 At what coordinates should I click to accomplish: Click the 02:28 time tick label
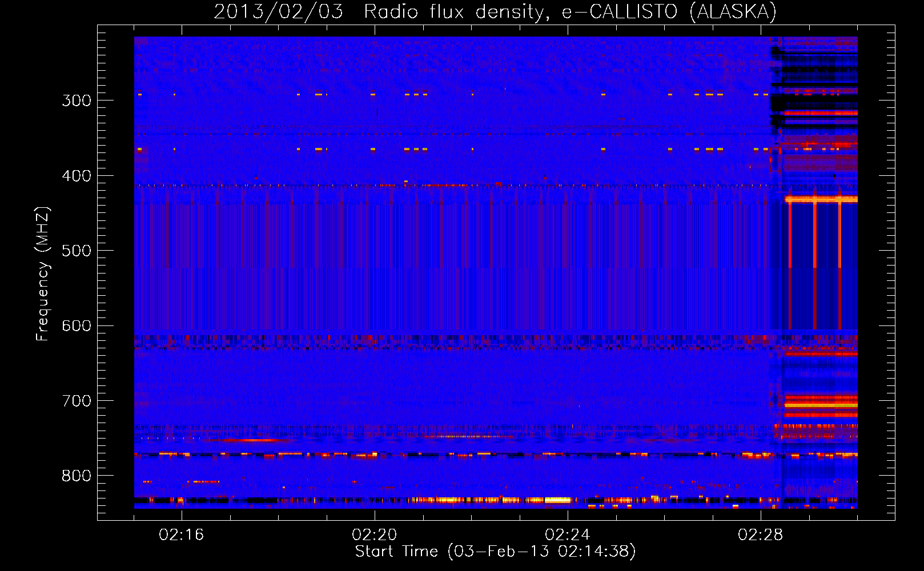761,535
